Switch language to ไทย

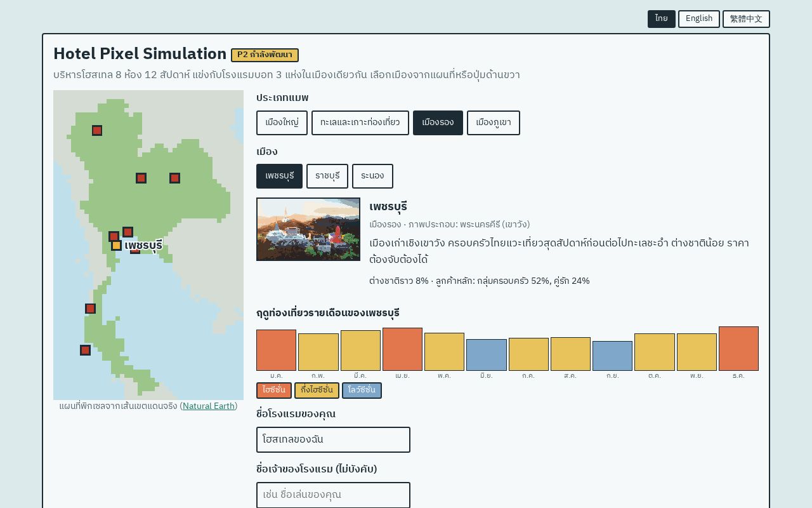tap(662, 19)
